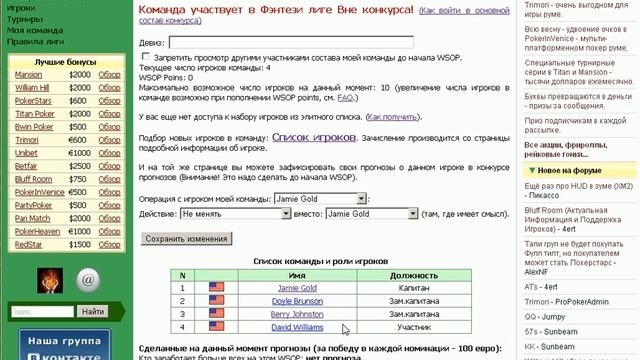
Task: Open the Bwin Poker bonus link
Action: click(x=34, y=127)
